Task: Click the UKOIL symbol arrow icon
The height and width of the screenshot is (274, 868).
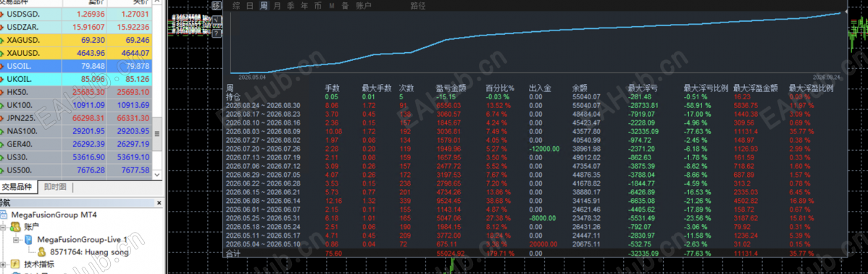Action: tap(2, 79)
